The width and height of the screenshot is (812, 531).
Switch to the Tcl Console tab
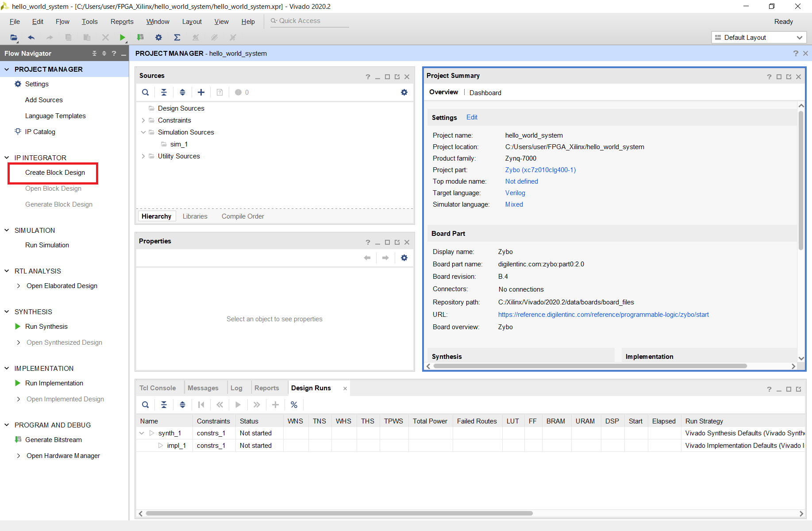point(158,388)
